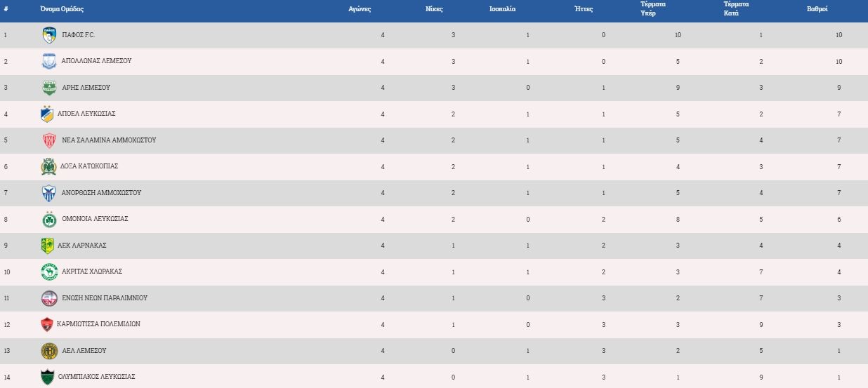Select the ΕΝΩΣΗ ΝΕΩΝ ΠΑΡΑΛΙΜΝΙΟΥ team name
The height and width of the screenshot is (388, 868).
[105, 297]
